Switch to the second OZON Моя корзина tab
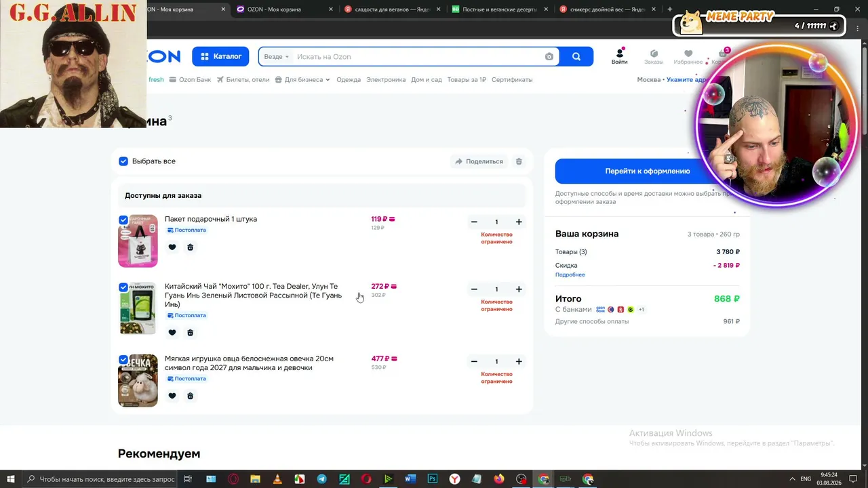 [x=284, y=9]
